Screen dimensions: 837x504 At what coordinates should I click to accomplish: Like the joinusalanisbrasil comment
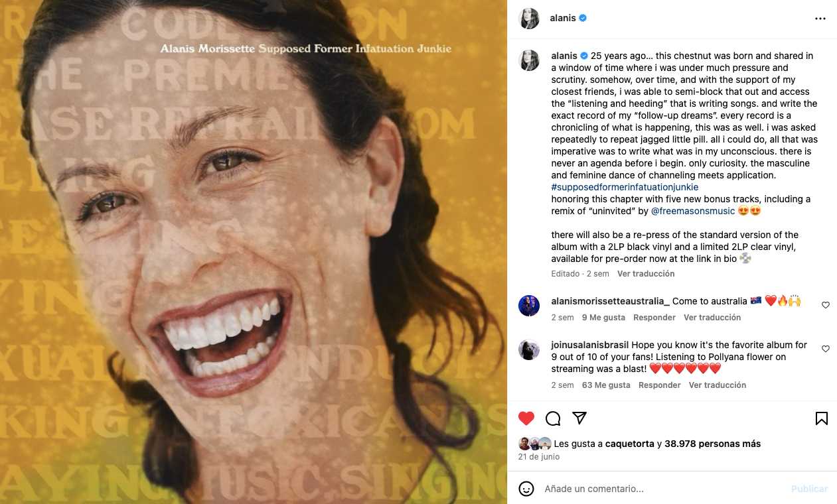826,349
